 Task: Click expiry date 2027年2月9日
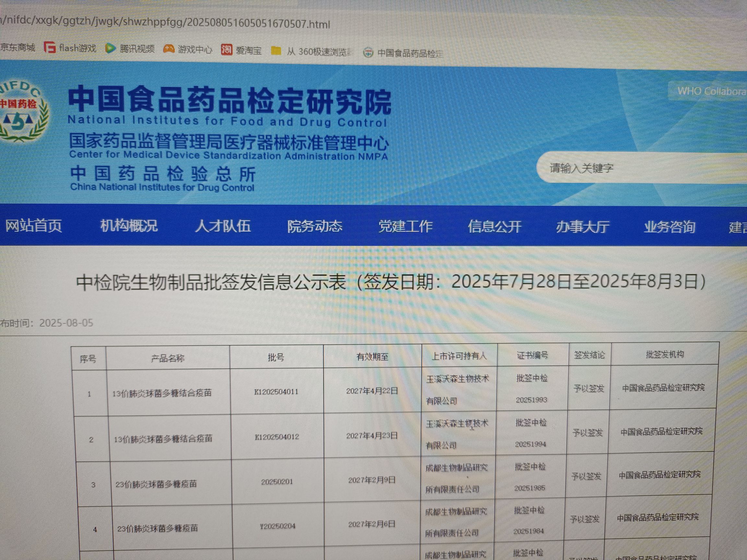(372, 480)
